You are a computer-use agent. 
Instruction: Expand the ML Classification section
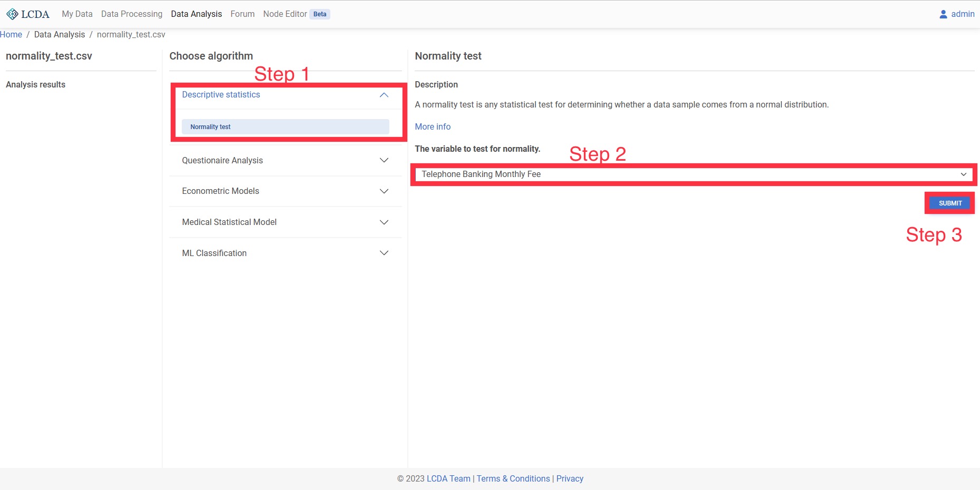[384, 253]
